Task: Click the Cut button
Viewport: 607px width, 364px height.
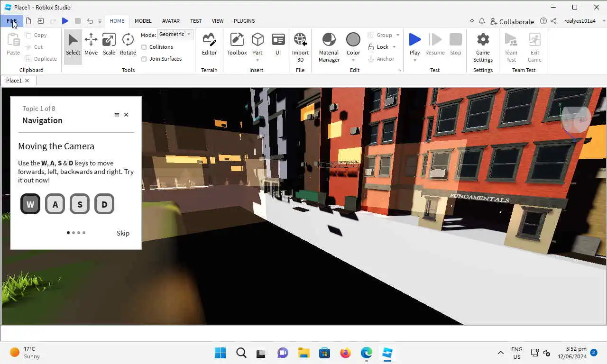Action: (34, 47)
